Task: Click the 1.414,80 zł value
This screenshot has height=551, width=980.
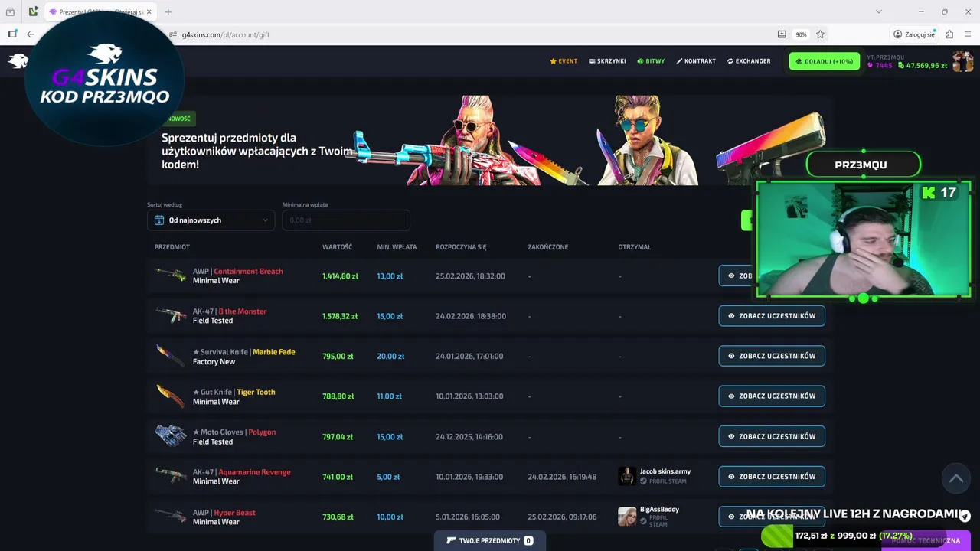Action: coord(340,276)
